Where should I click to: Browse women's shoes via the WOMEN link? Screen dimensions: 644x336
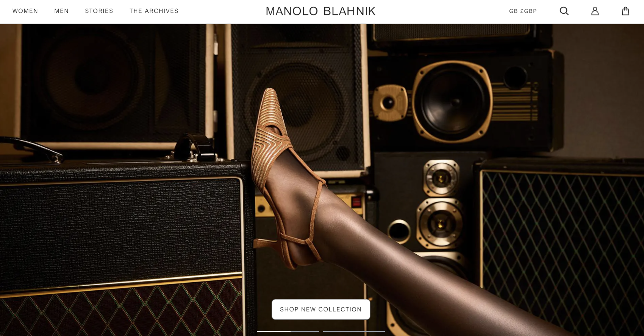click(x=25, y=11)
